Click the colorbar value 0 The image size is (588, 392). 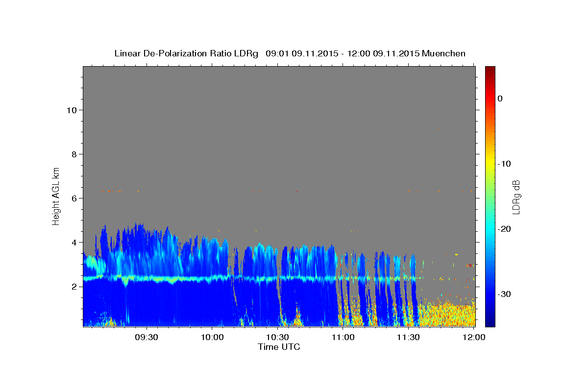click(x=500, y=98)
